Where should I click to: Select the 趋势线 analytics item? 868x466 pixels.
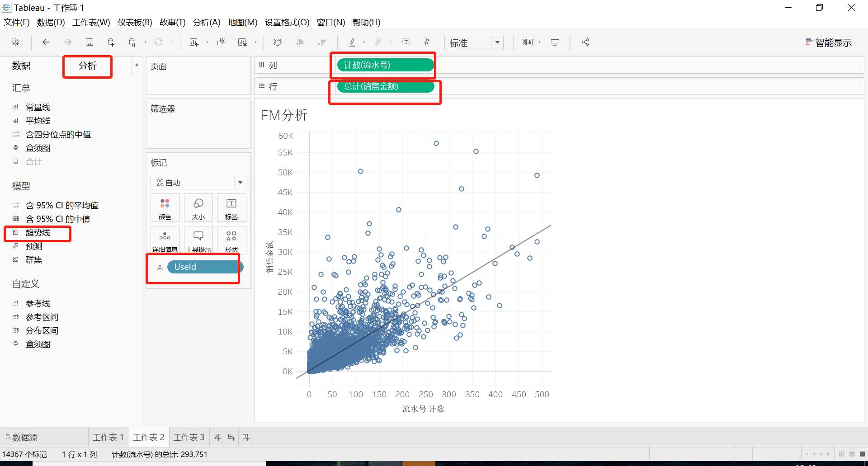coord(38,232)
